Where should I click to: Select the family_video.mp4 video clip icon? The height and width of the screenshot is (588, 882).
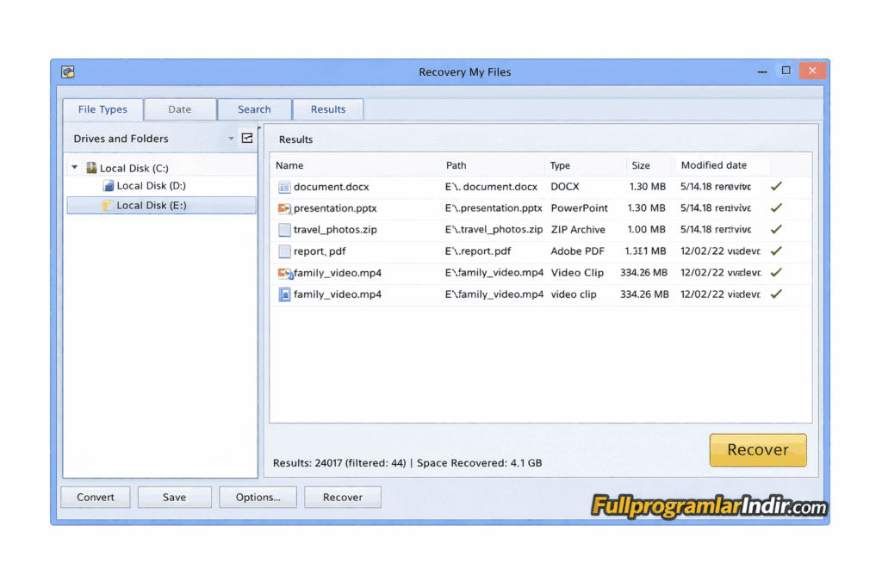click(284, 294)
